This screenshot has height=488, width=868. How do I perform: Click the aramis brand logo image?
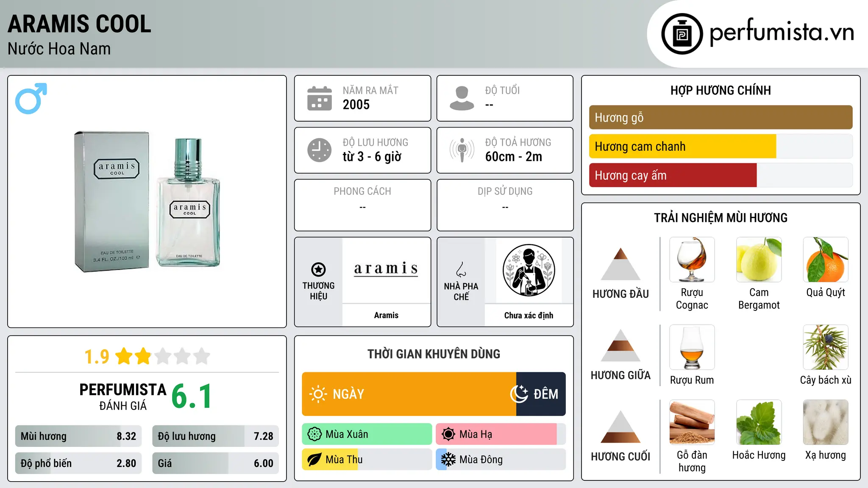point(386,269)
